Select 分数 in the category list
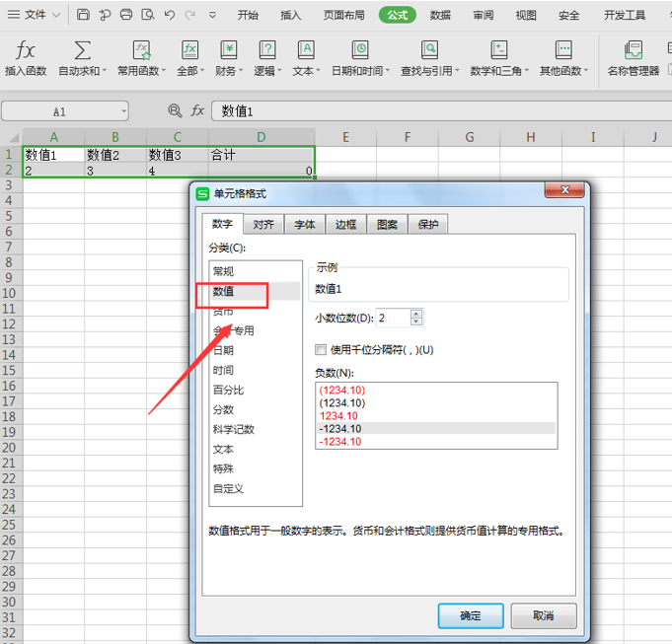 click(x=255, y=409)
